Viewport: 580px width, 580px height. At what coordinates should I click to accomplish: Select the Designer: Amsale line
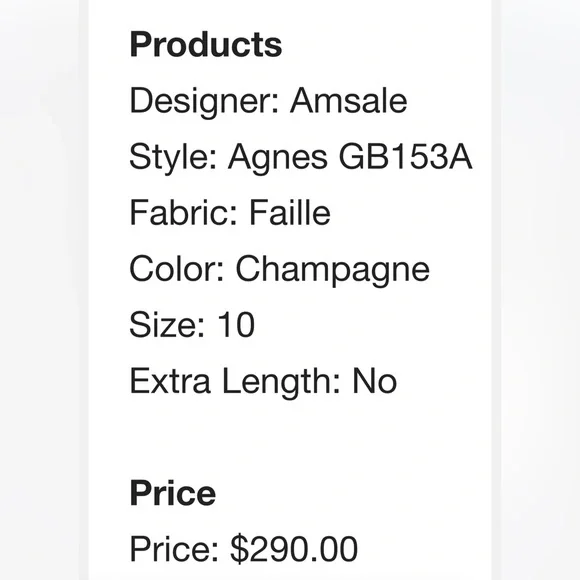click(268, 101)
